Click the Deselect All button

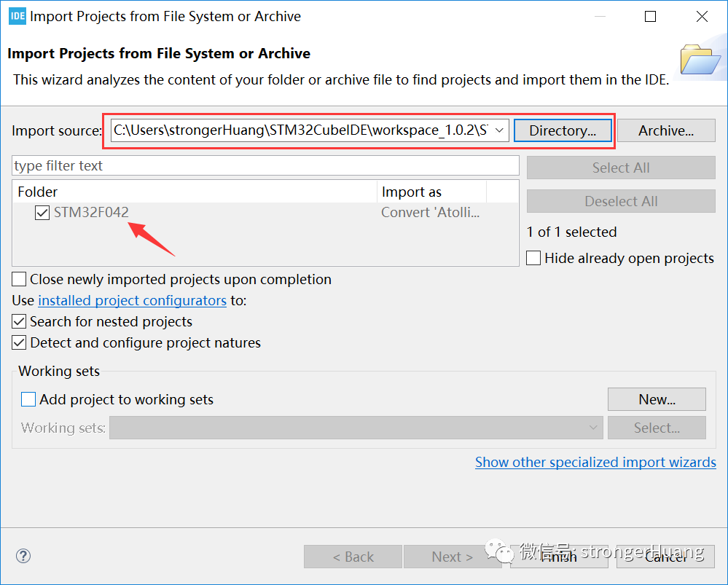tap(621, 201)
